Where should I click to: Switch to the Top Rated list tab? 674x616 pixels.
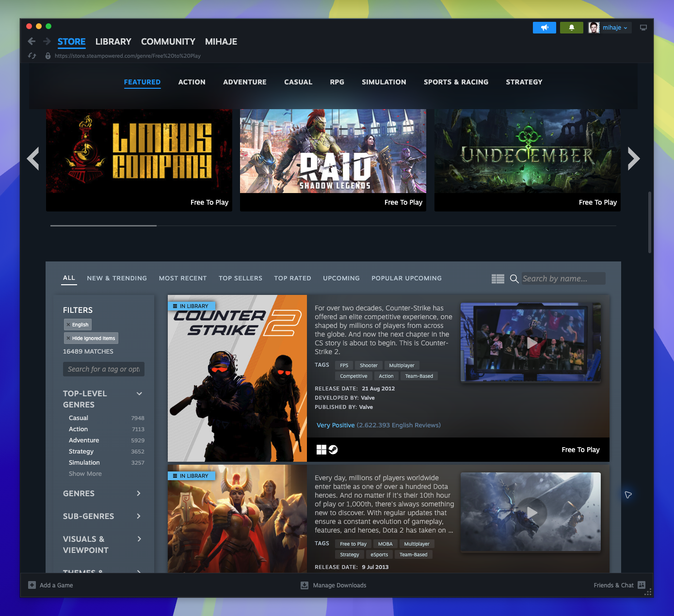click(292, 278)
